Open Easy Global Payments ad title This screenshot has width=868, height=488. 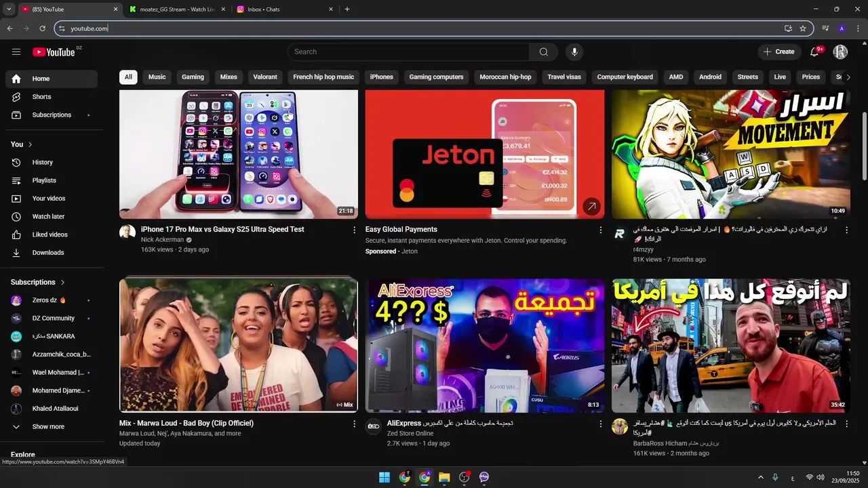click(x=401, y=230)
